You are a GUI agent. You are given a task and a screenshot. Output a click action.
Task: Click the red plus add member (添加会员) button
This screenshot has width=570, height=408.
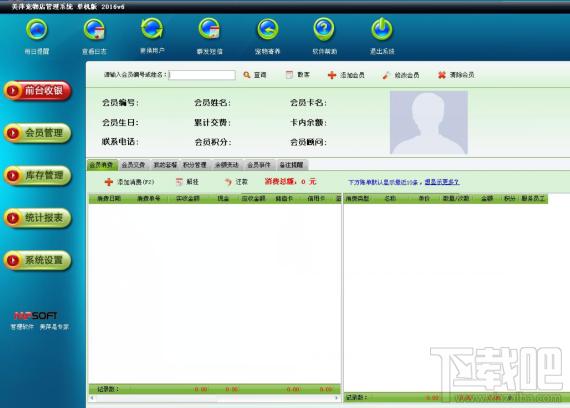click(x=346, y=75)
